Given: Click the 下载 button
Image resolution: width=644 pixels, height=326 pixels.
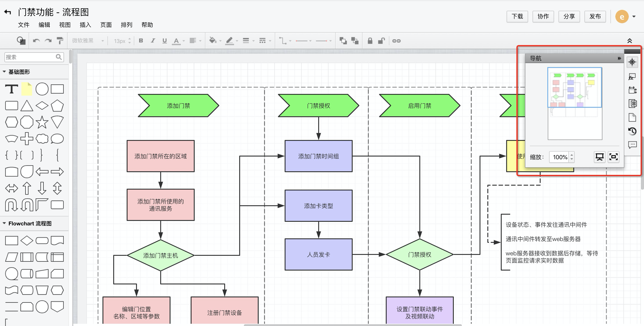Looking at the screenshot, I should click(517, 17).
